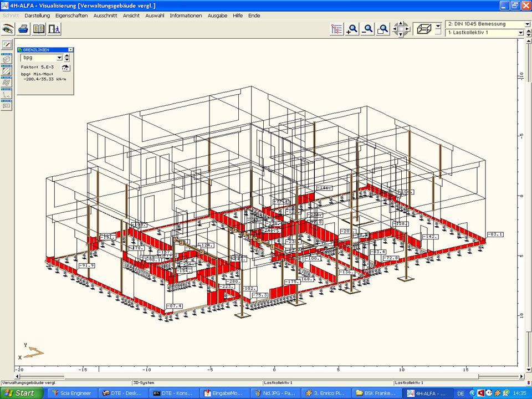
Task: Open the tree list settings icon
Action: [336, 29]
